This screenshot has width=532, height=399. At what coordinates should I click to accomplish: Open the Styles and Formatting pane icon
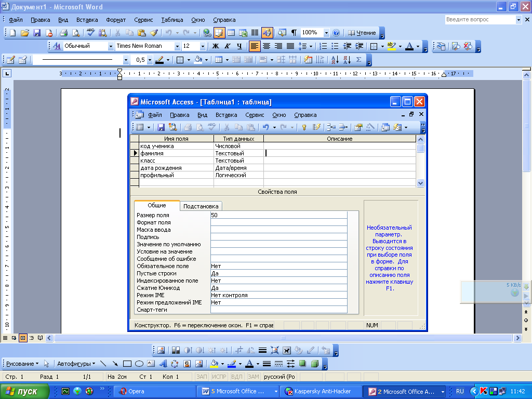pos(57,46)
